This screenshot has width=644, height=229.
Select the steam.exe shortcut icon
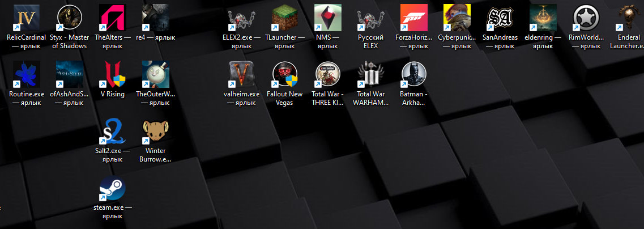point(113,188)
